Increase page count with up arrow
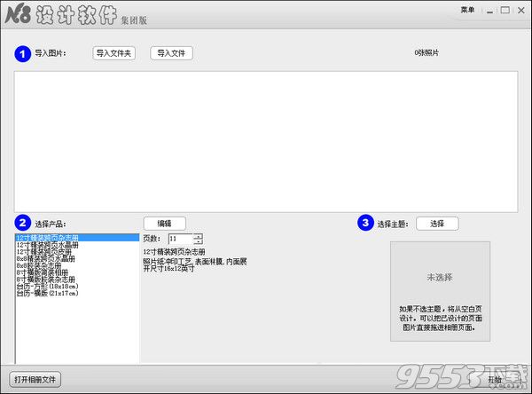This screenshot has width=532, height=394. 198,236
